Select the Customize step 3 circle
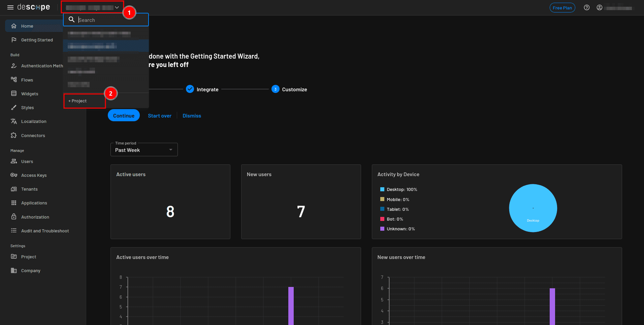Screen dimensions: 644x325 pos(275,89)
